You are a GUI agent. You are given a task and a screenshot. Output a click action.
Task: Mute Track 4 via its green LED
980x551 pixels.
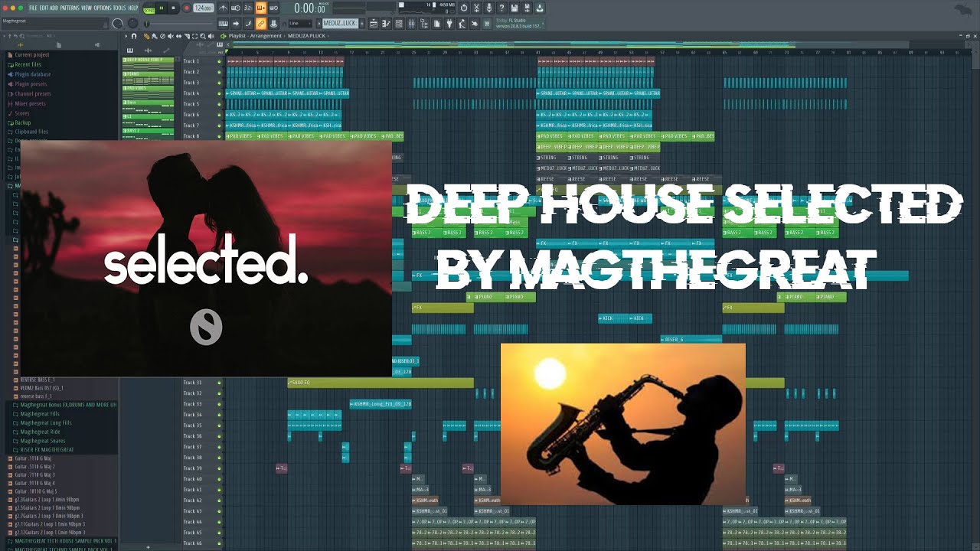(x=219, y=93)
